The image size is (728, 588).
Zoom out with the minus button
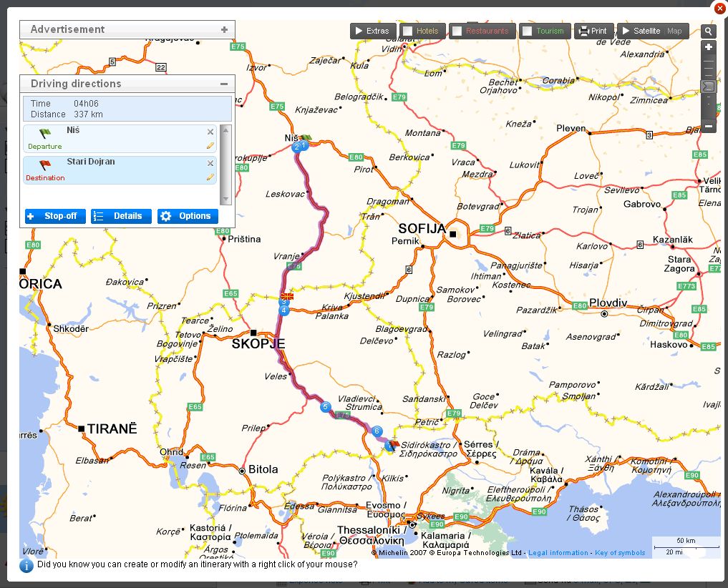tap(709, 127)
